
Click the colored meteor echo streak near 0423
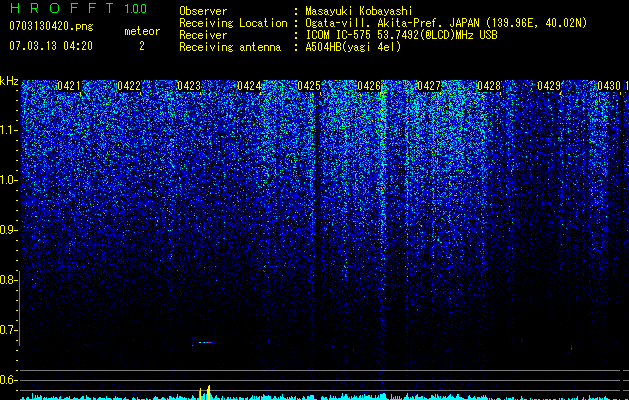[x=206, y=343]
